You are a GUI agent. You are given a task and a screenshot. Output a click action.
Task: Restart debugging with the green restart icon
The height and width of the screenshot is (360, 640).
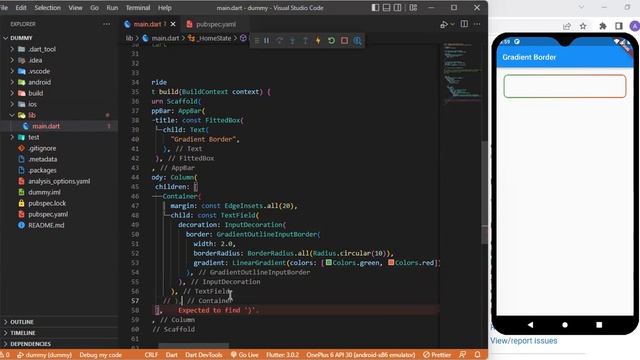tap(331, 40)
